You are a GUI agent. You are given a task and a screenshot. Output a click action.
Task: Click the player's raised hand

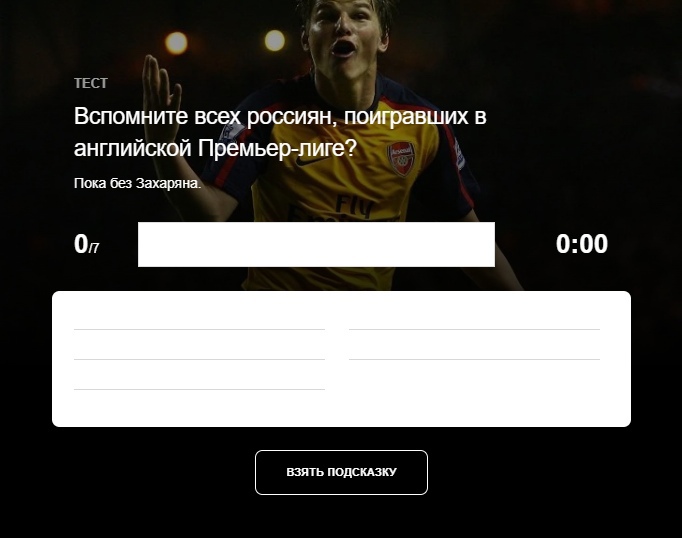160,98
